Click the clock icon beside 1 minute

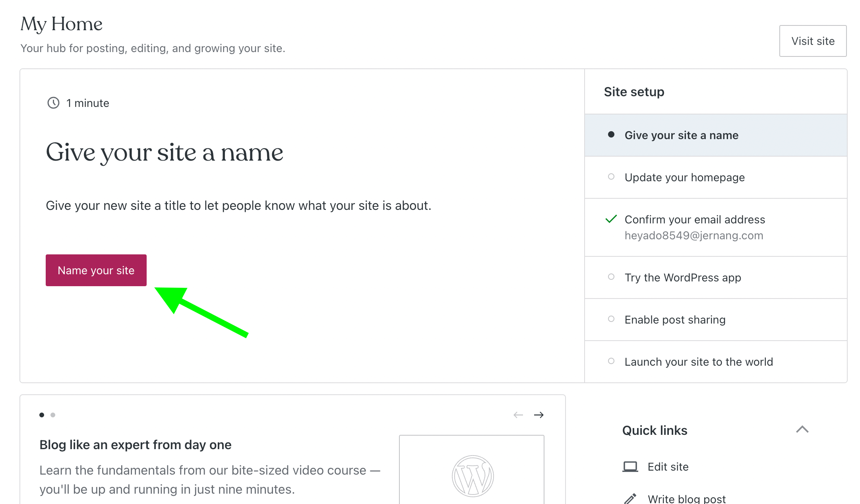[53, 103]
